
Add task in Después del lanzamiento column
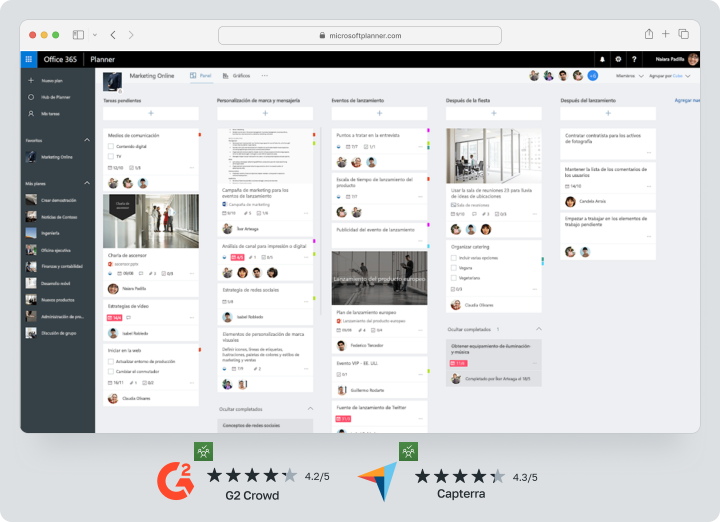(x=608, y=113)
